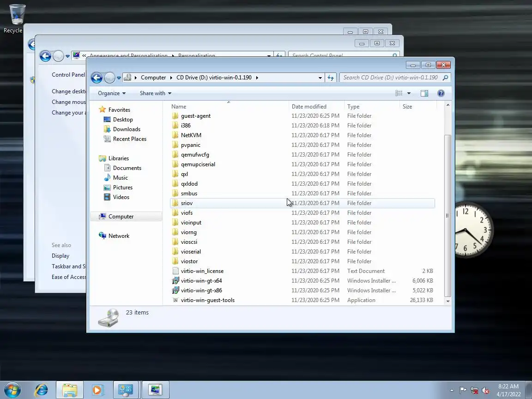Click the Computer breadcrumb in the address bar
Screen dimensions: 532x399
pyautogui.click(x=153, y=78)
